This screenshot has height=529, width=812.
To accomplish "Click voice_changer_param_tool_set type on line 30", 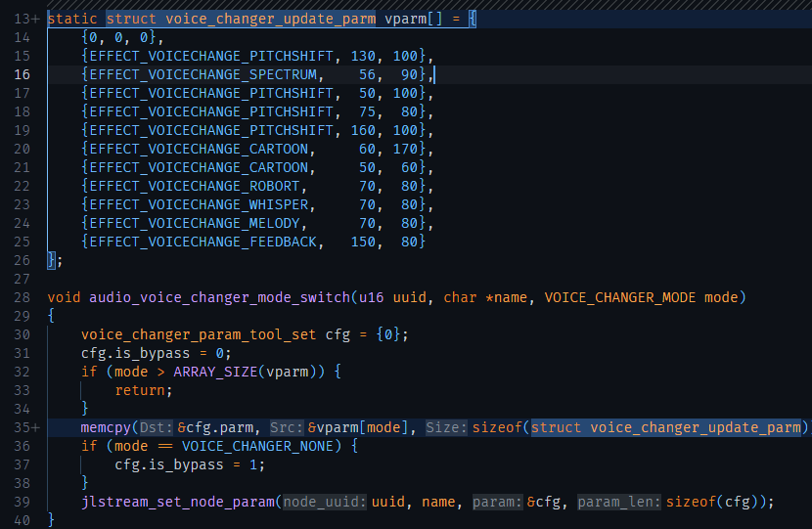I will point(199,334).
